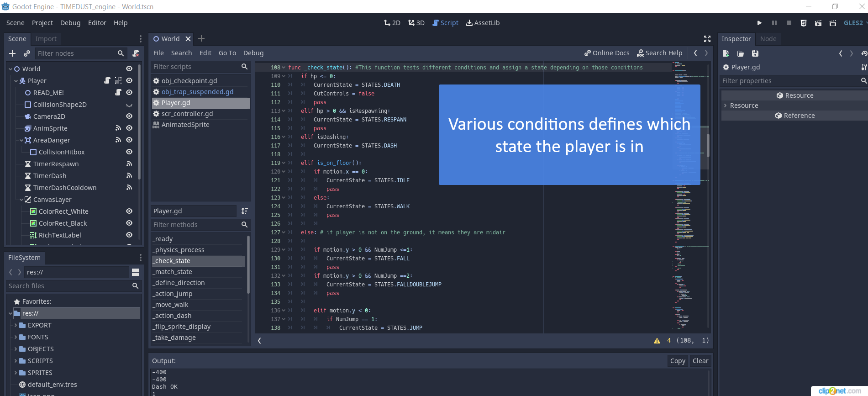This screenshot has height=396, width=868.
Task: Collapse the Player node children
Action: 16,81
